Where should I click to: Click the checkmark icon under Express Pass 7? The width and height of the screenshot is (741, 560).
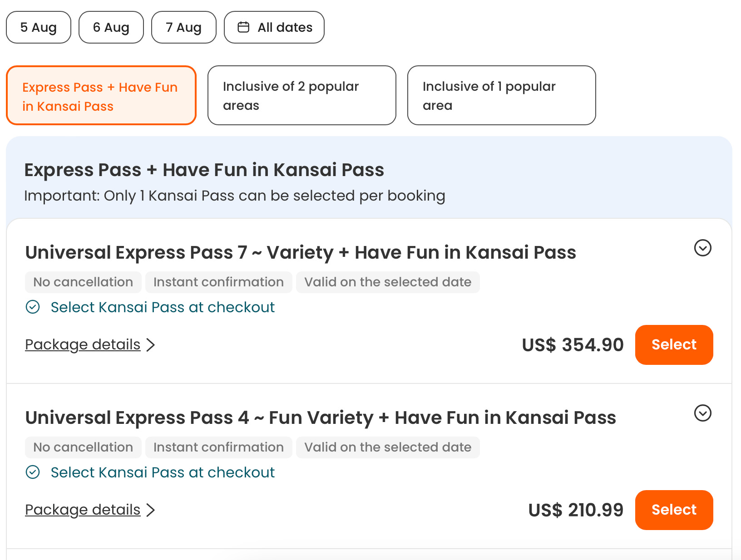tap(33, 307)
